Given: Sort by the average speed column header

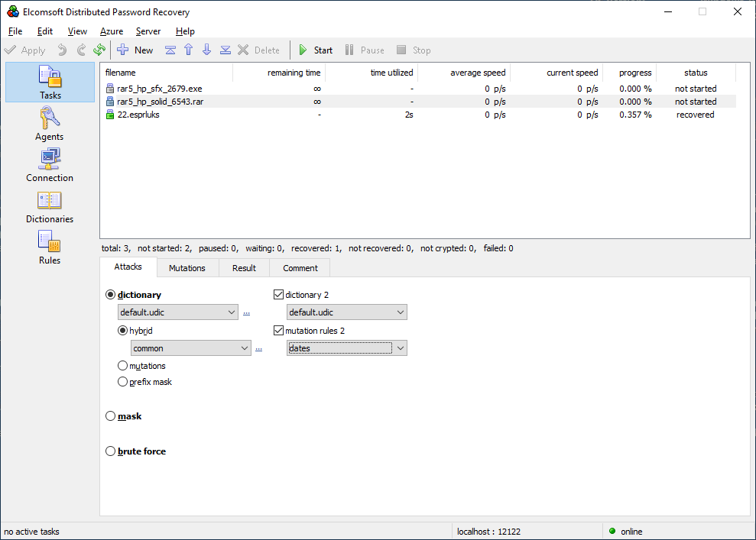Looking at the screenshot, I should pos(464,73).
